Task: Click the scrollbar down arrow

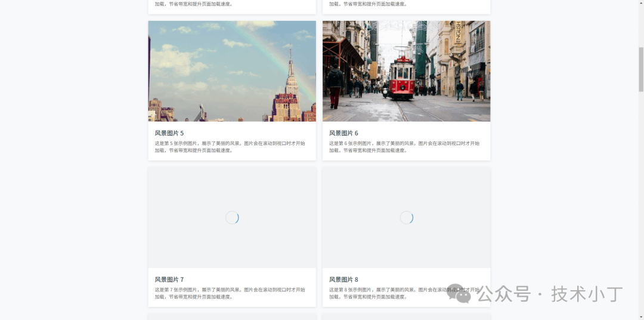Action: click(641, 316)
